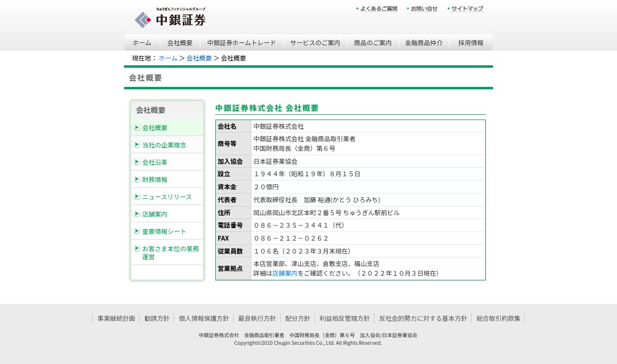Image resolution: width=617 pixels, height=364 pixels.
Task: Click the 電話番号 header cell
Action: click(234, 225)
